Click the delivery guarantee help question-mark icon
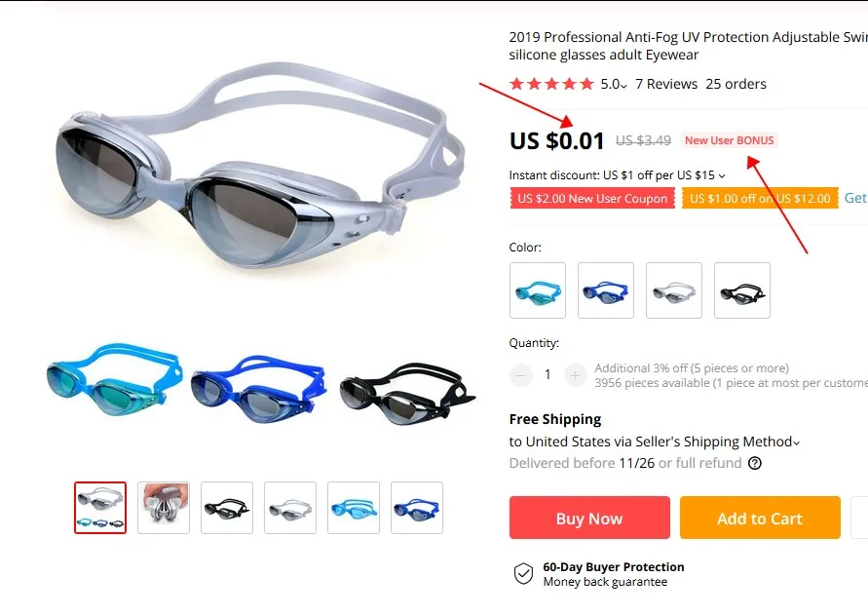 [x=755, y=463]
